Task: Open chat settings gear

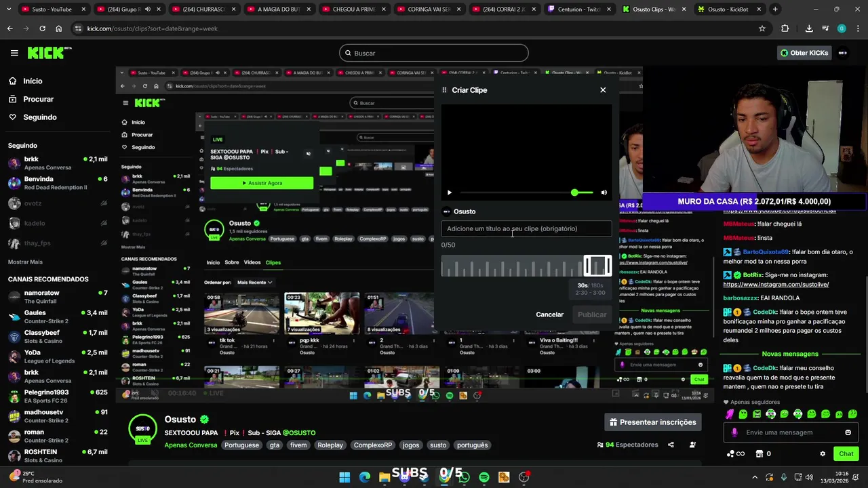Action: tap(823, 453)
